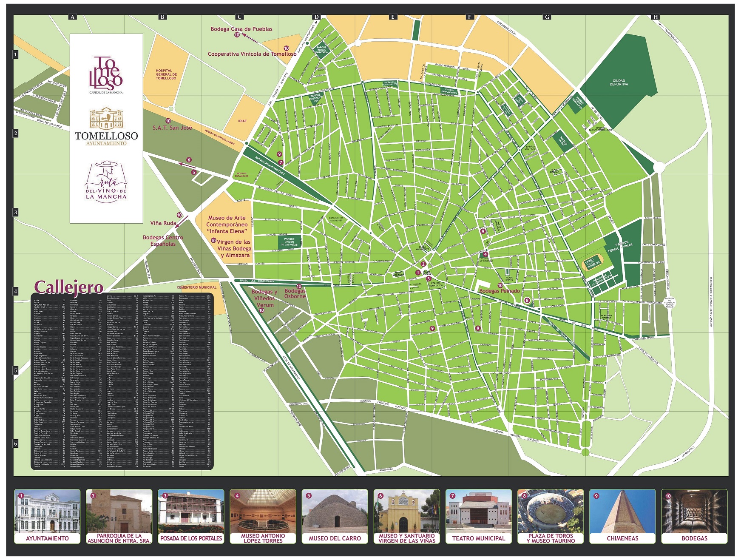Click map marker 3 below Plaza España

pyautogui.click(x=429, y=279)
